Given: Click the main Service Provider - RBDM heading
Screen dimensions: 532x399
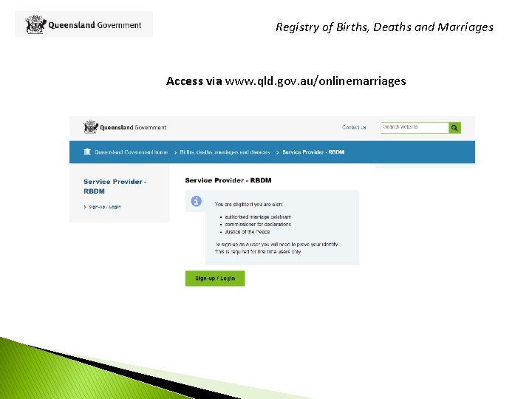Looking at the screenshot, I should pos(228,180).
